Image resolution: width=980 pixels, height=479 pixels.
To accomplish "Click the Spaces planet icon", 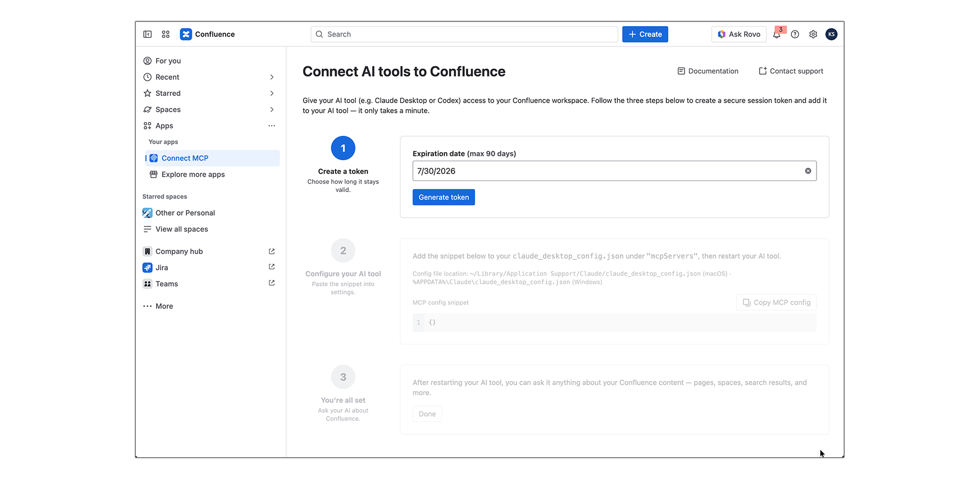I will (148, 110).
